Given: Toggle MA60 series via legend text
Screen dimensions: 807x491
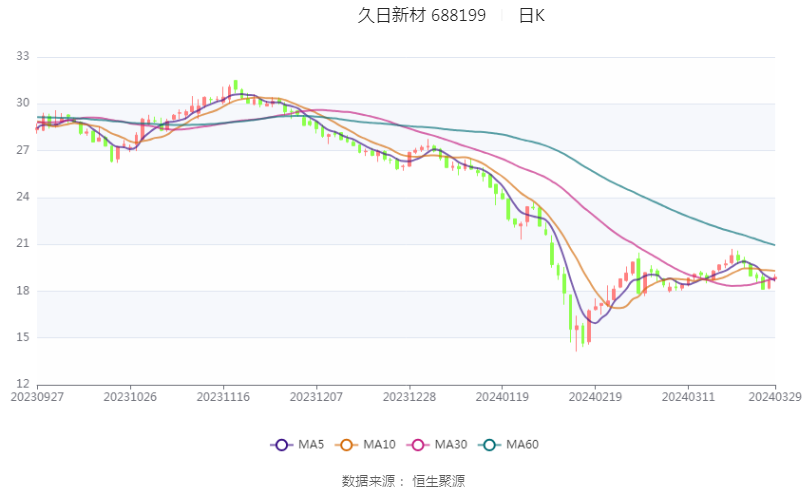Looking at the screenshot, I should pos(523,444).
